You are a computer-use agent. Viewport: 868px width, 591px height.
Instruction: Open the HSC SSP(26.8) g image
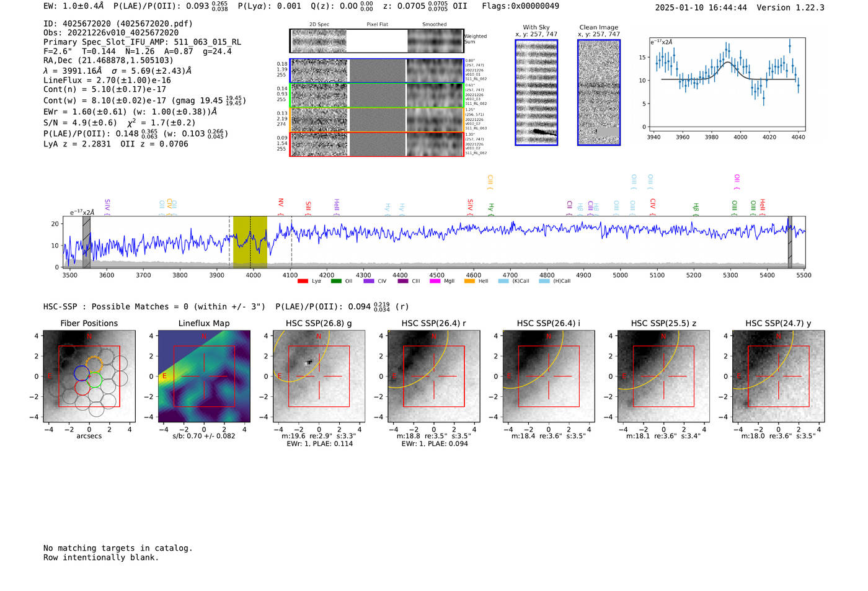(x=319, y=376)
